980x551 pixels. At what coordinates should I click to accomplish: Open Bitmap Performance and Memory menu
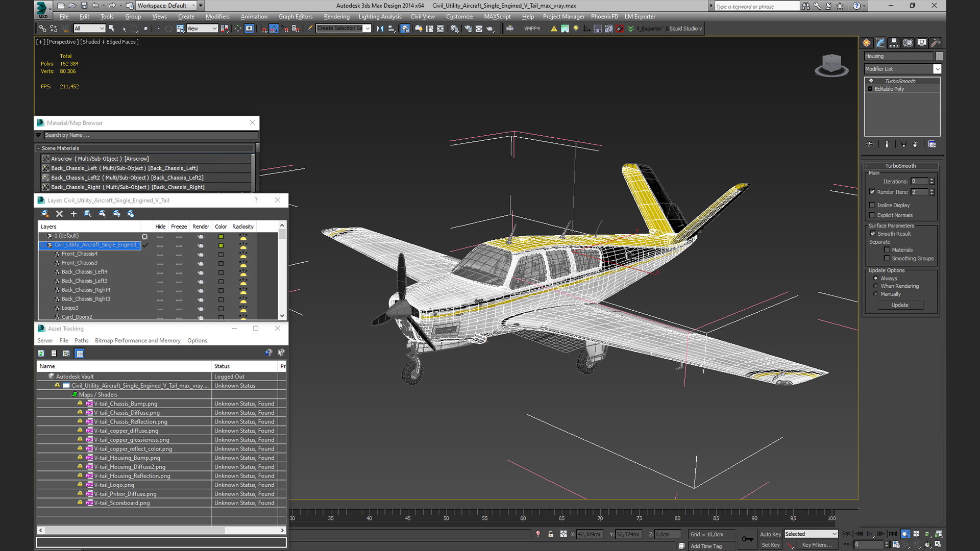pyautogui.click(x=137, y=341)
